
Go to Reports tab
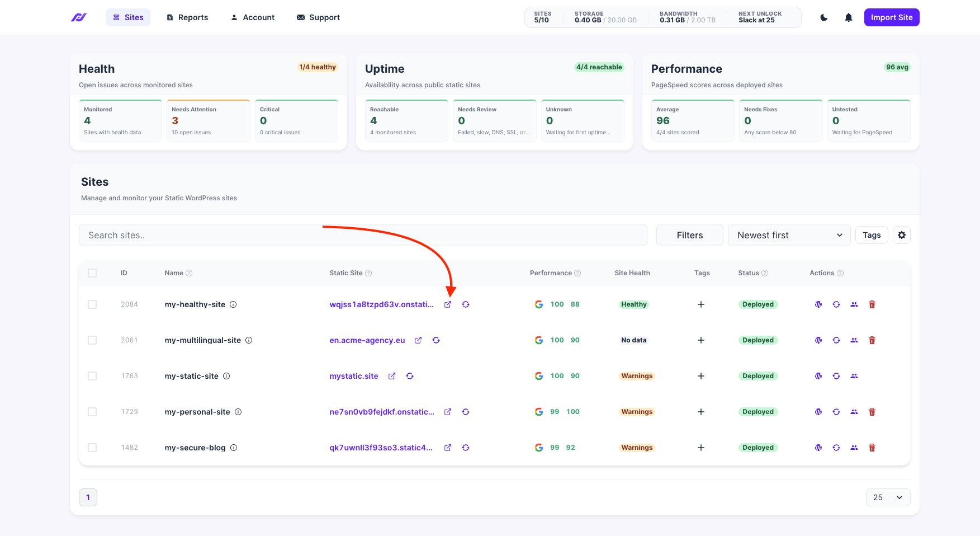point(187,17)
